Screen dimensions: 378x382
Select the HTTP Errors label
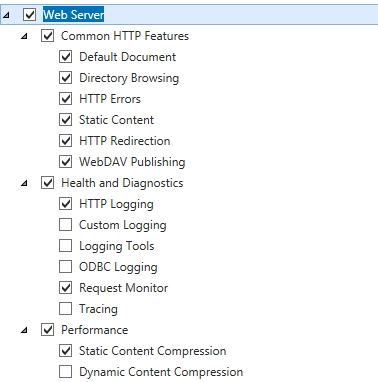110,99
